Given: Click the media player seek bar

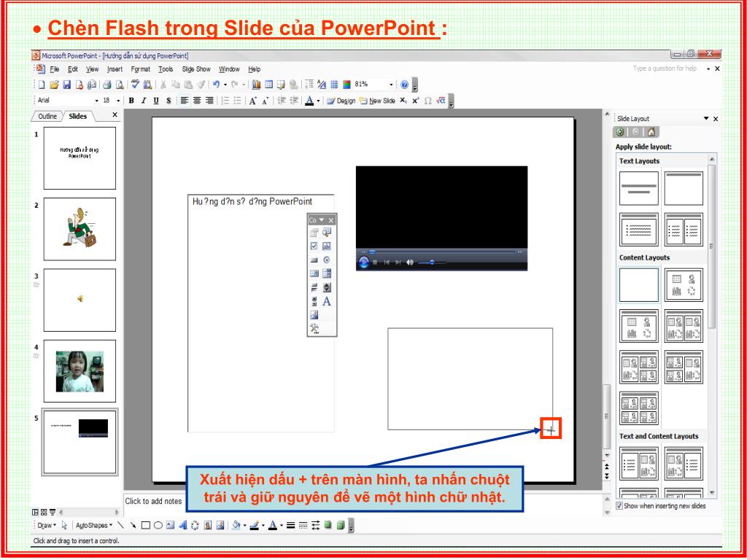Looking at the screenshot, I should point(441,252).
